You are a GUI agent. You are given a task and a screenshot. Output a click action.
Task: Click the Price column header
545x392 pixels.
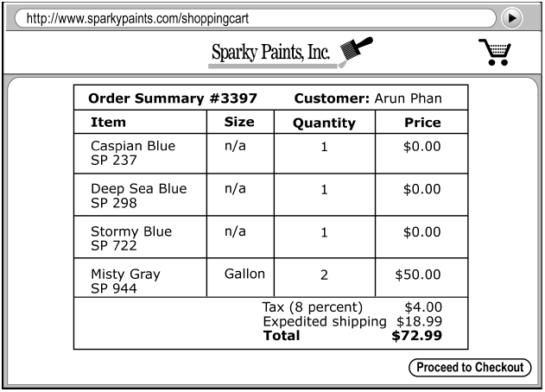[422, 123]
